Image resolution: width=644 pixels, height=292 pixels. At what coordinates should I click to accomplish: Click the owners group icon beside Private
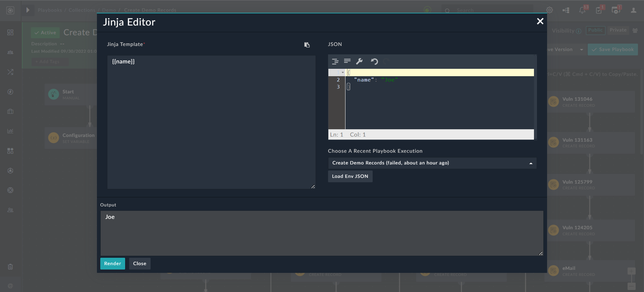point(635,31)
